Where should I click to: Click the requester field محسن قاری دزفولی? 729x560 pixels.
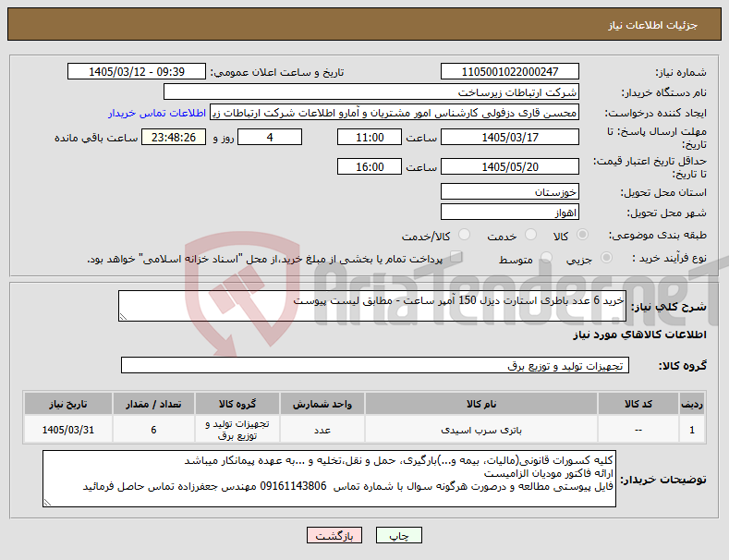pos(395,113)
